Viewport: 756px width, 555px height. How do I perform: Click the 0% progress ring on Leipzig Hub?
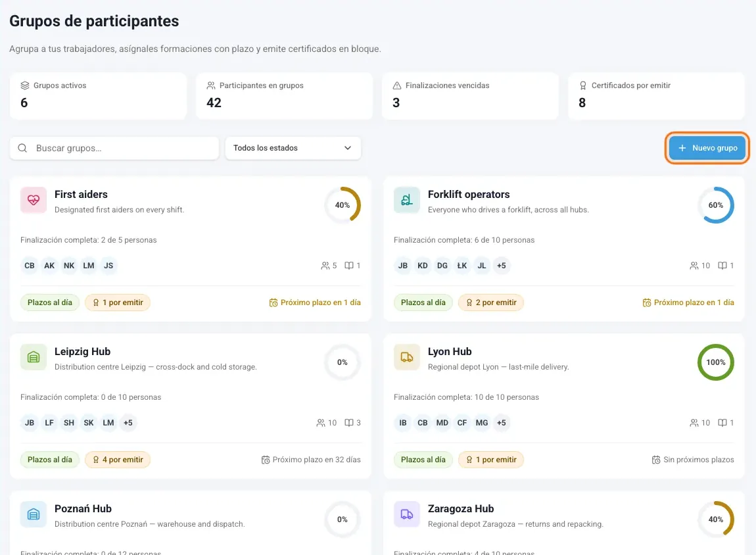pyautogui.click(x=343, y=362)
